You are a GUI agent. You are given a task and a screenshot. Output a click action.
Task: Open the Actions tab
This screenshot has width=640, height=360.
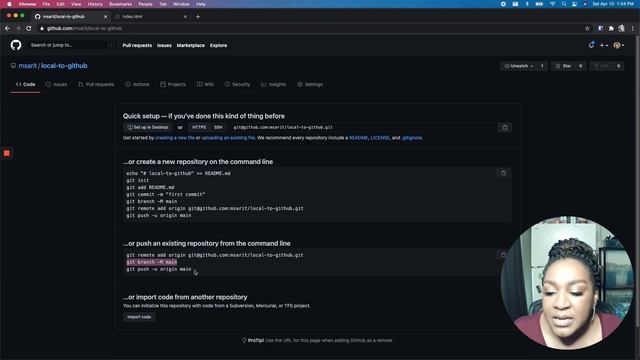(x=137, y=84)
